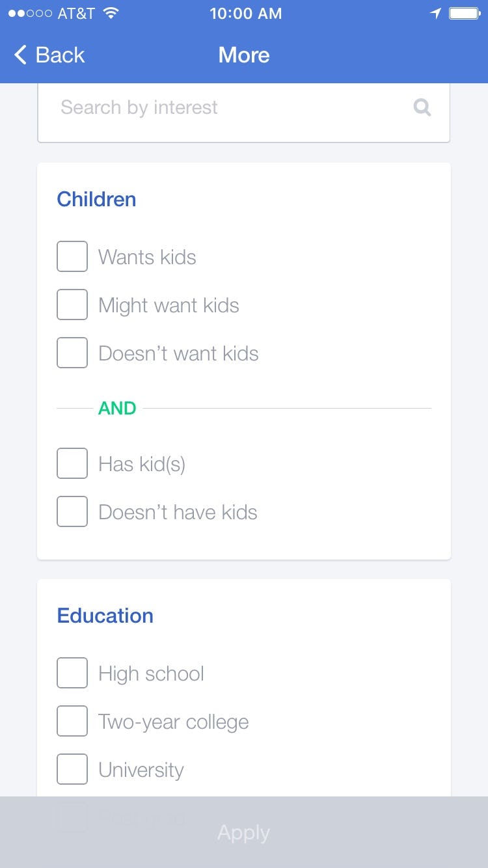Go Back using the Back label
This screenshot has height=868, width=488.
60,55
